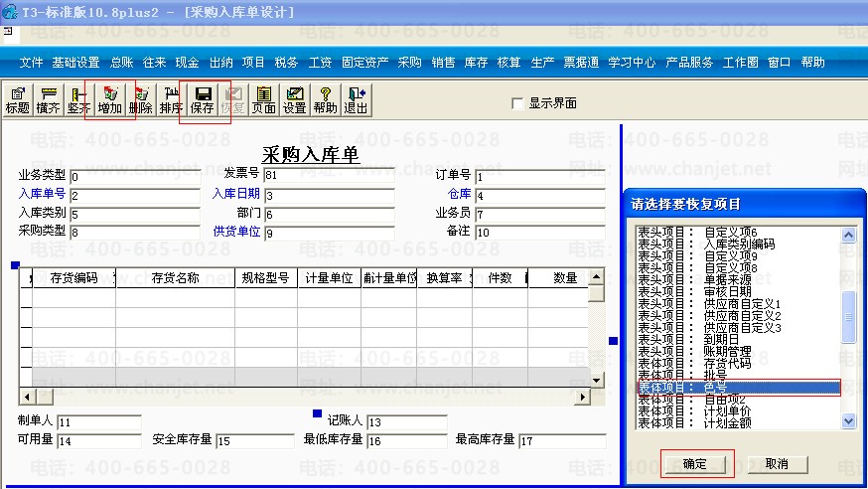The image size is (868, 489).
Task: Open the 总账 menu
Action: [121, 63]
